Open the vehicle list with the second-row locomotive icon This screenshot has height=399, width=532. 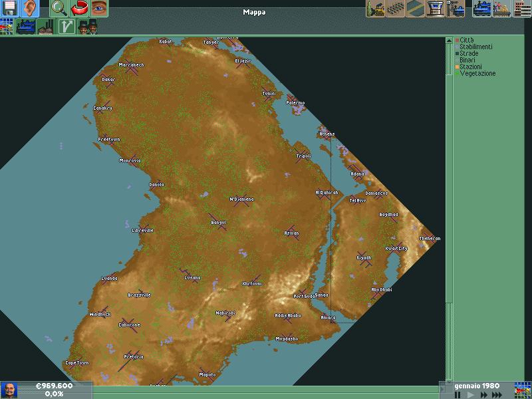[x=26, y=27]
